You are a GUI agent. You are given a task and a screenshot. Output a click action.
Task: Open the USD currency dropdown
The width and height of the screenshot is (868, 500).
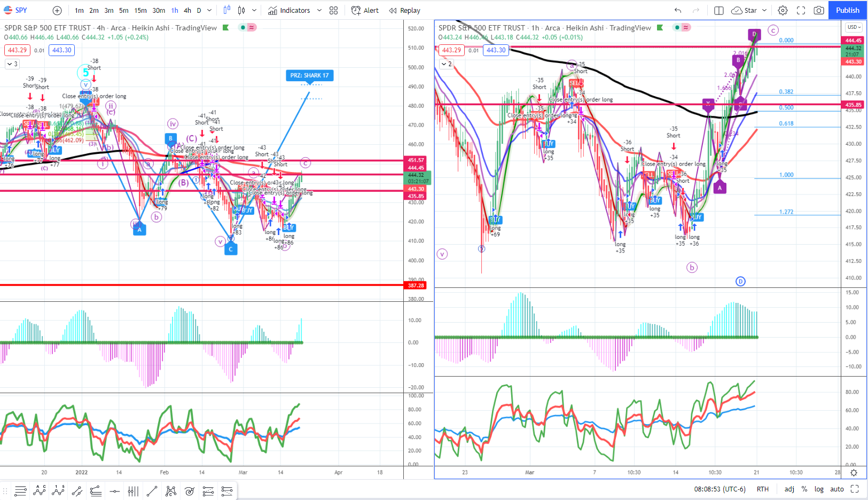[x=854, y=27]
